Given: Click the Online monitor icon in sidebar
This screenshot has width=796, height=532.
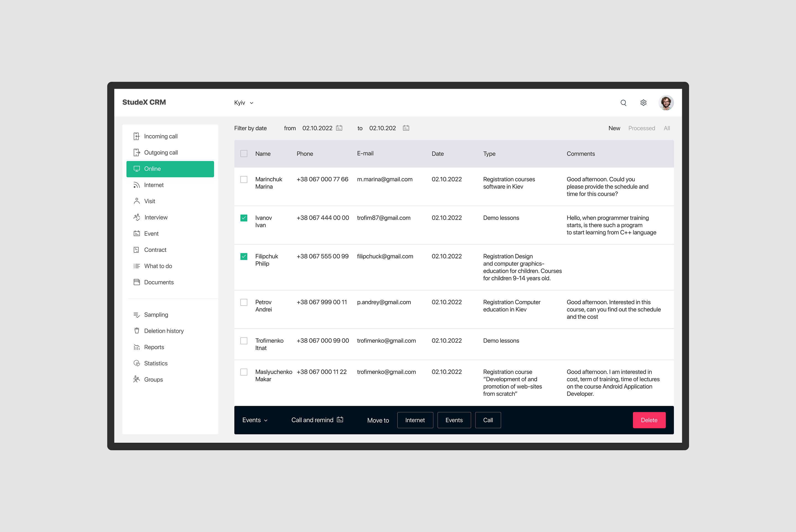Looking at the screenshot, I should pos(137,169).
